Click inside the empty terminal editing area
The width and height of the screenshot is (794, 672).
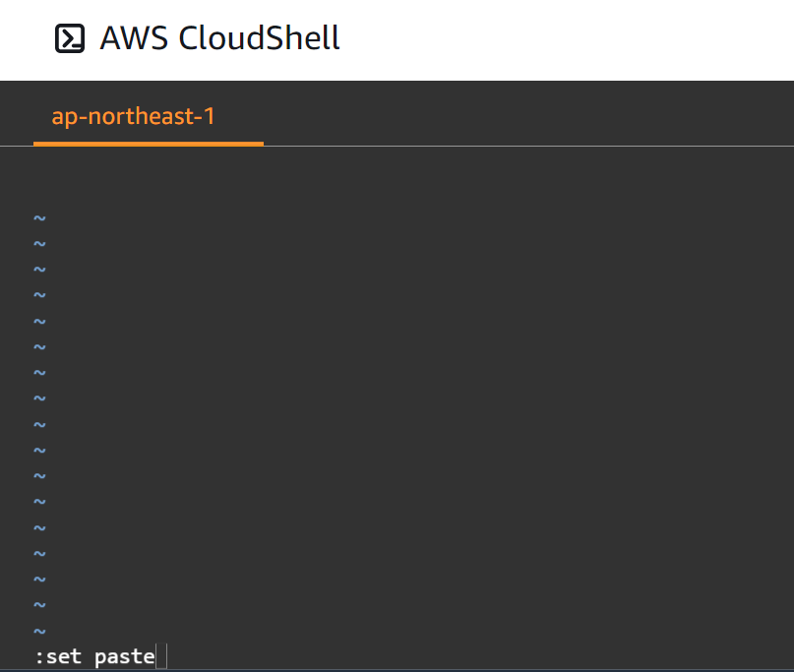point(394,394)
